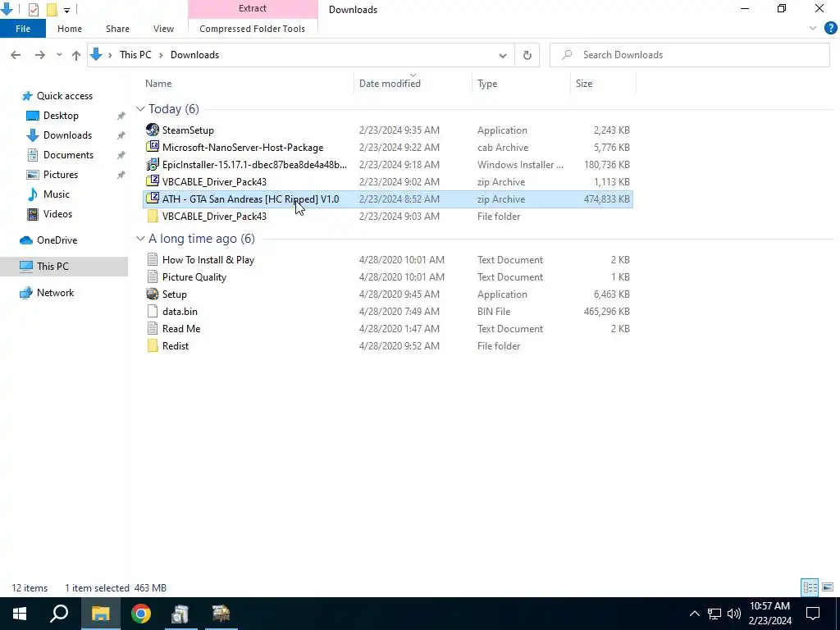Go up one folder level
The width and height of the screenshot is (840, 630).
[x=76, y=55]
